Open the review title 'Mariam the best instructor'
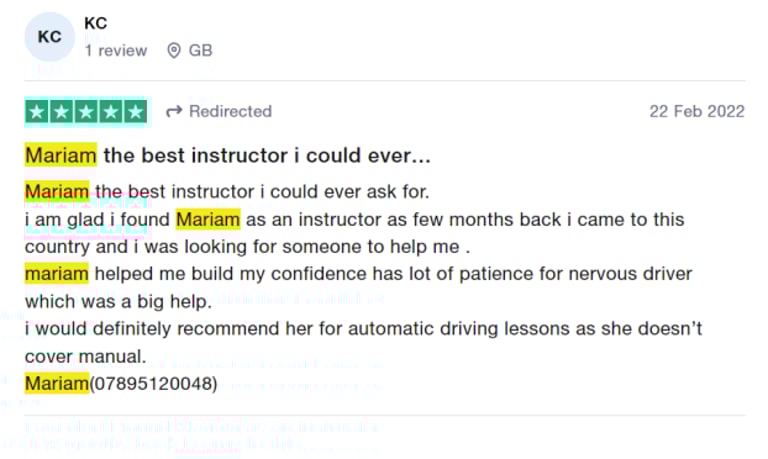Image resolution: width=768 pixels, height=459 pixels. point(228,156)
